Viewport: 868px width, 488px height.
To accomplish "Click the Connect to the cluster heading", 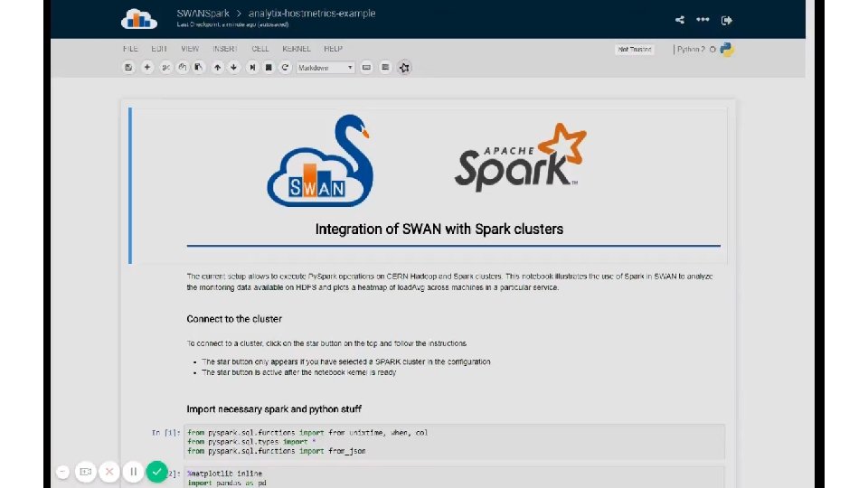I will [x=234, y=319].
